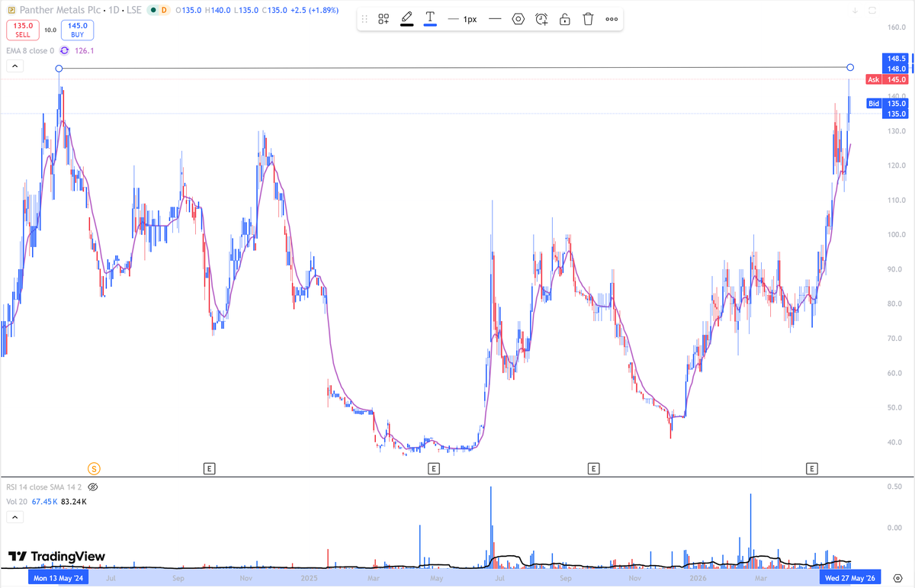Click the Panther Metals symbol logo icon
The height and width of the screenshot is (588, 915).
click(x=11, y=11)
